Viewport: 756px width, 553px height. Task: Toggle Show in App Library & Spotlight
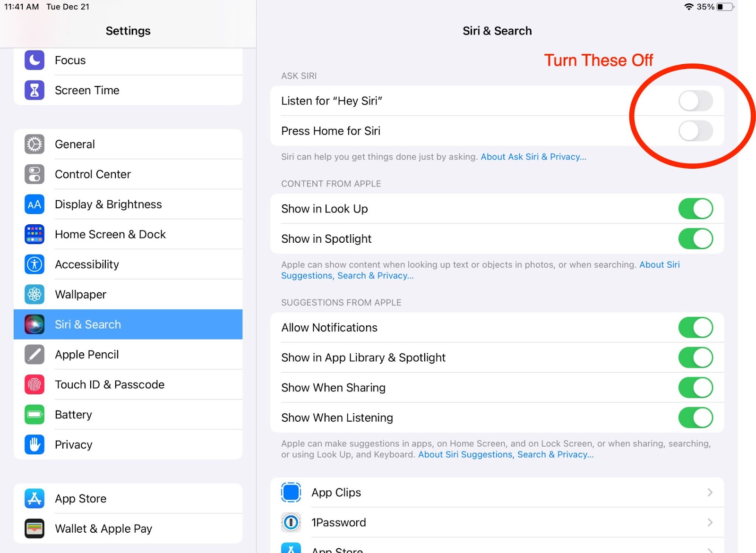pyautogui.click(x=696, y=358)
